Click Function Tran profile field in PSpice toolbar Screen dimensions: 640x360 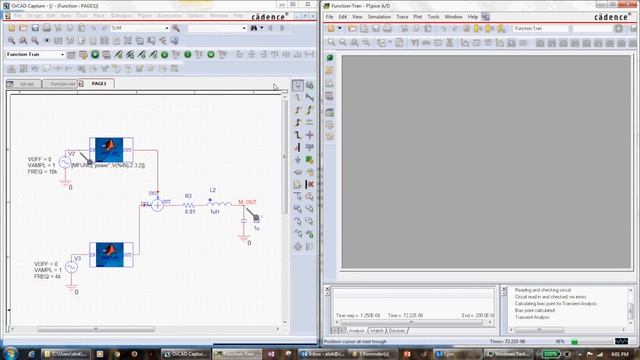point(540,28)
